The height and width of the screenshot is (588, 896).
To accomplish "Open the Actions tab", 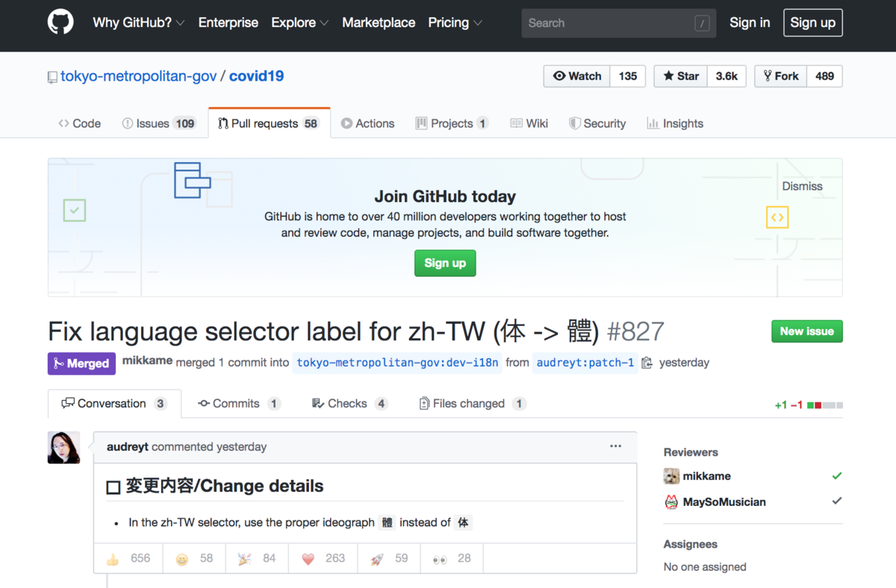I will (367, 123).
